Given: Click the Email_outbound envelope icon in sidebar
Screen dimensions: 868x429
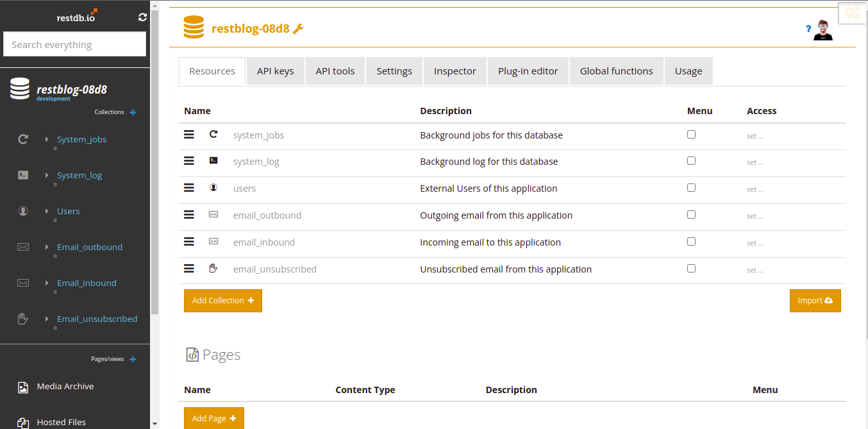Looking at the screenshot, I should click(23, 247).
